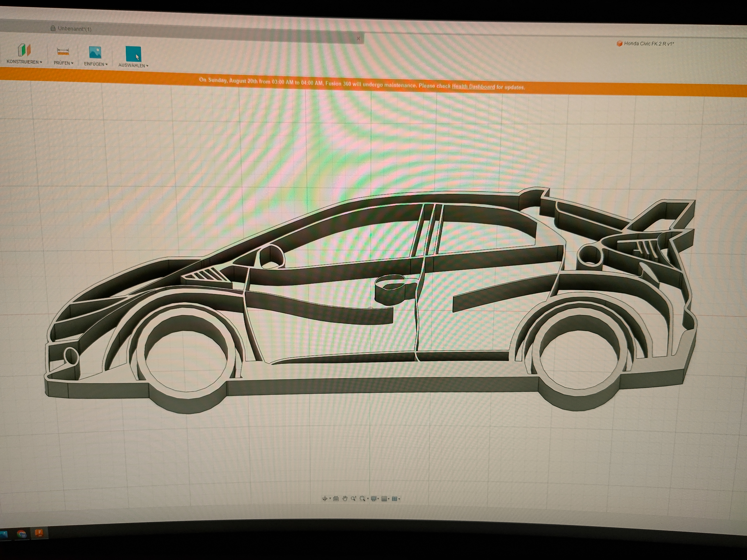The image size is (747, 560).
Task: Open Grid and Snaps settings icon
Action: [x=384, y=499]
